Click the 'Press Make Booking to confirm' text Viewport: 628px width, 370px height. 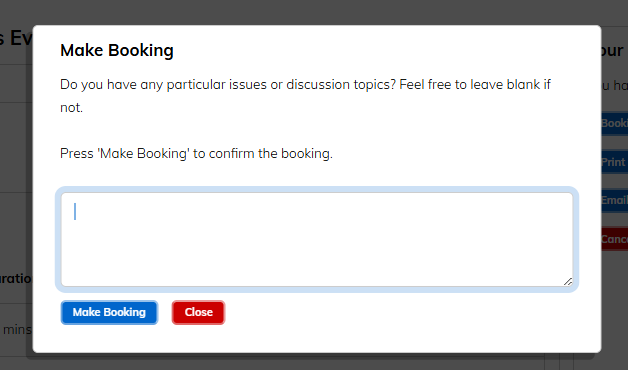196,154
